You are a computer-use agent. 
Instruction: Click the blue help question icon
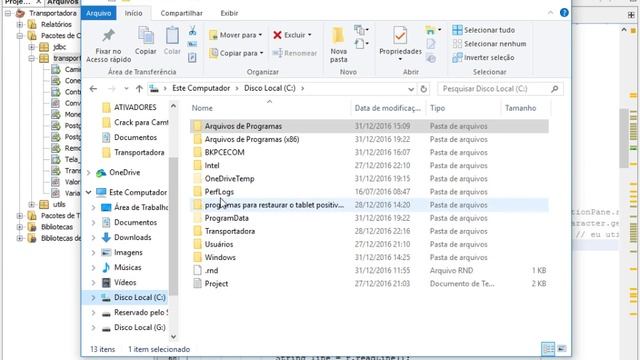coord(564,13)
